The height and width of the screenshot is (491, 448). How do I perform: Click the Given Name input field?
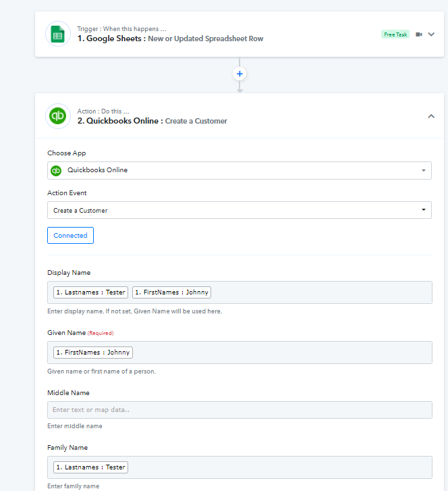coord(240,353)
